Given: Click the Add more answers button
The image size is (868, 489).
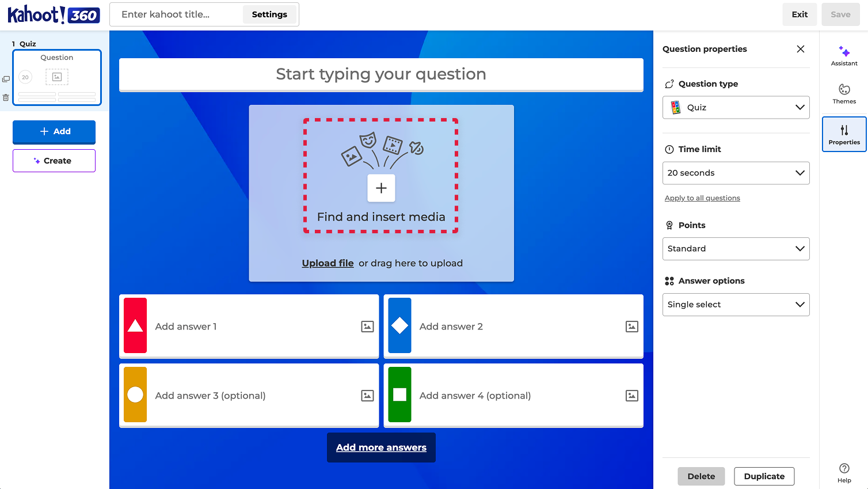Looking at the screenshot, I should [x=381, y=448].
